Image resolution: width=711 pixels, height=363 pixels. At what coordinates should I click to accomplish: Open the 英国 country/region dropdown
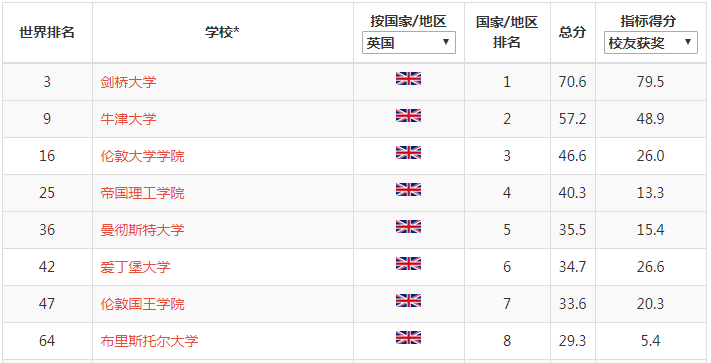pyautogui.click(x=409, y=43)
